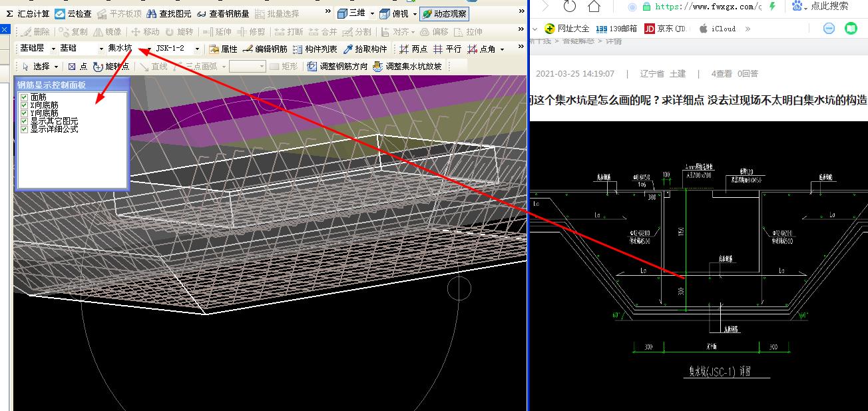The width and height of the screenshot is (868, 411).
Task: Click 调整钢筋方向 adjust rebar direction
Action: [337, 67]
